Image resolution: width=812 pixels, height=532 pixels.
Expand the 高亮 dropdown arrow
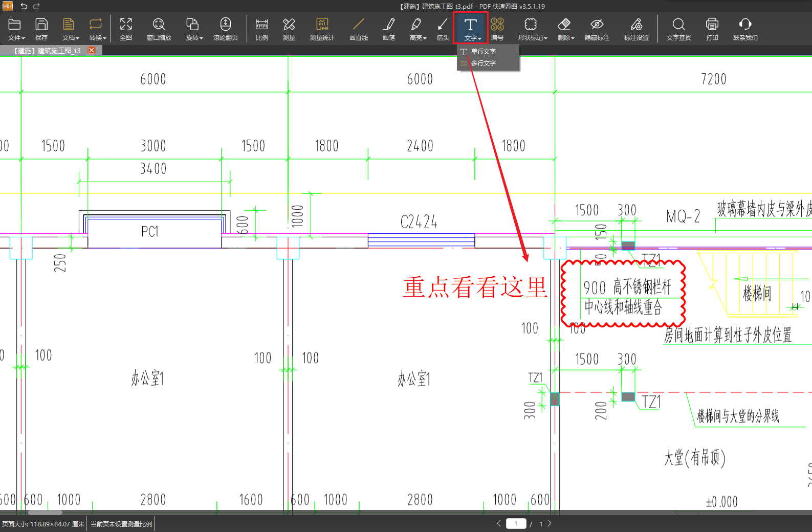coord(425,38)
